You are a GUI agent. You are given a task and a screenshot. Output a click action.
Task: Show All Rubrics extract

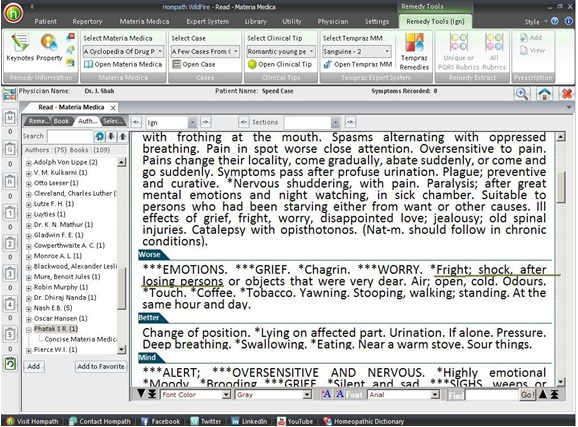pyautogui.click(x=494, y=52)
